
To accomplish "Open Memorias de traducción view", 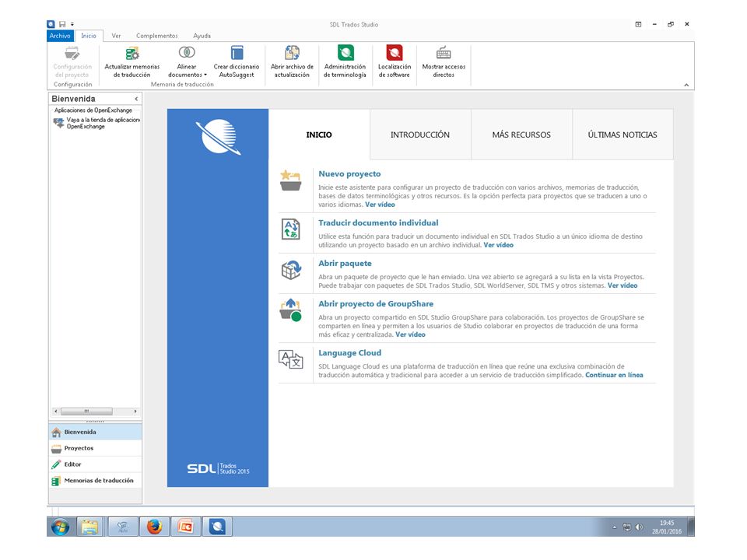I will point(95,481).
